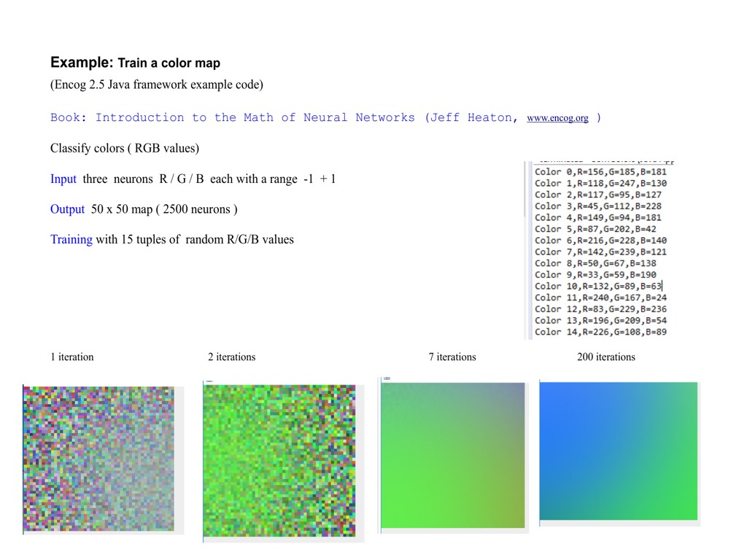Select the 'Color 7' console output line
Image resolution: width=747 pixels, height=560 pixels.
click(x=600, y=252)
